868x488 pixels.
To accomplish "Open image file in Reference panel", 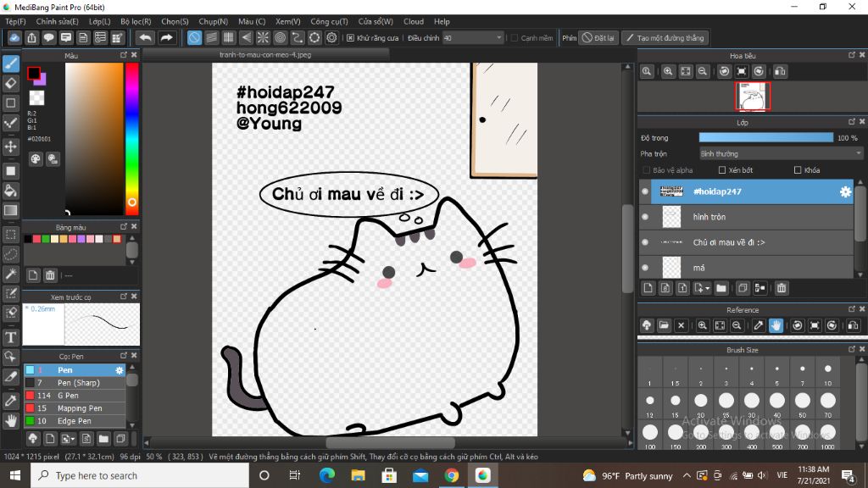I will pyautogui.click(x=664, y=325).
